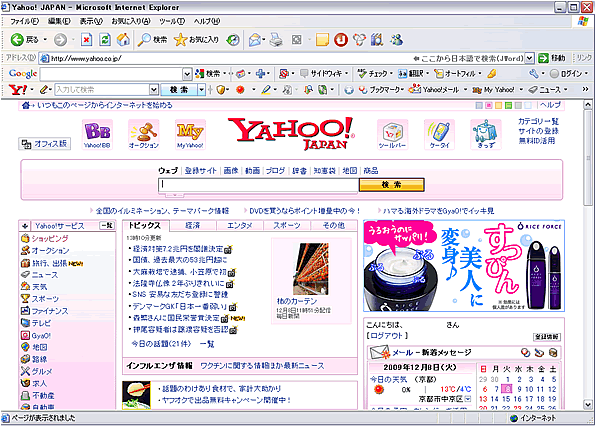Open カテゴリ一覧 link
Screen dimensions: 595x426
click(538, 121)
